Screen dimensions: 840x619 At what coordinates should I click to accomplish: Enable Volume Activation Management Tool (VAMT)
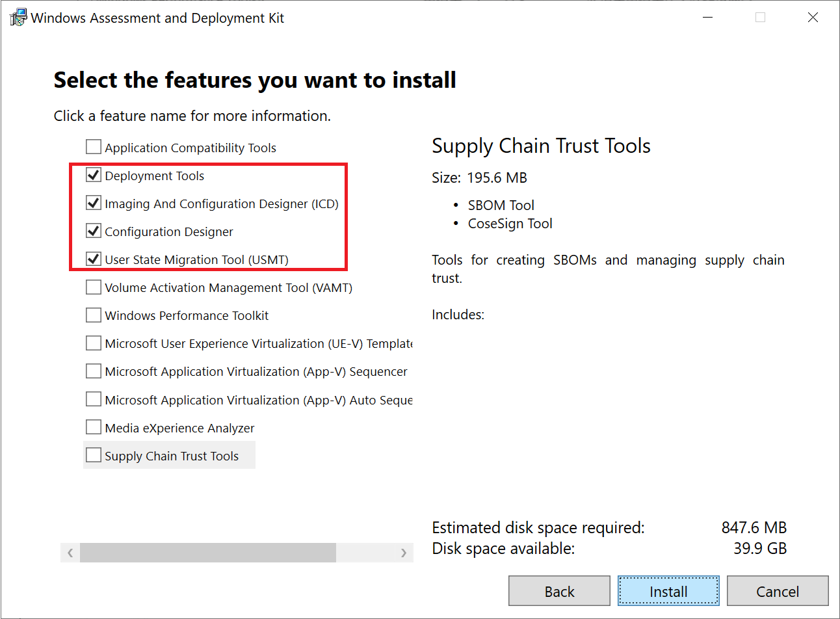click(x=93, y=287)
